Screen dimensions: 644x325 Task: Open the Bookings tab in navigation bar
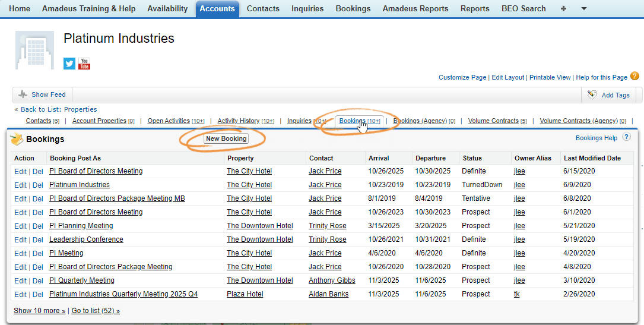353,9
